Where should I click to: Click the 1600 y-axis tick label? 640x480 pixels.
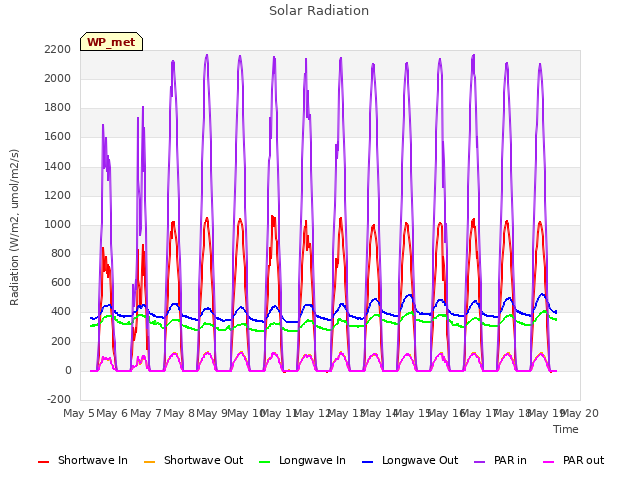click(x=58, y=137)
